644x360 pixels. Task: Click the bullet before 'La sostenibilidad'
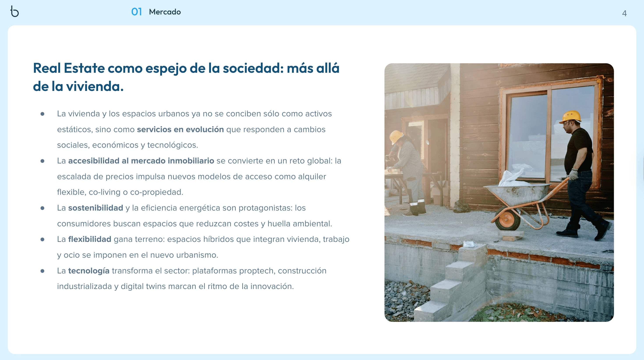[x=42, y=208]
